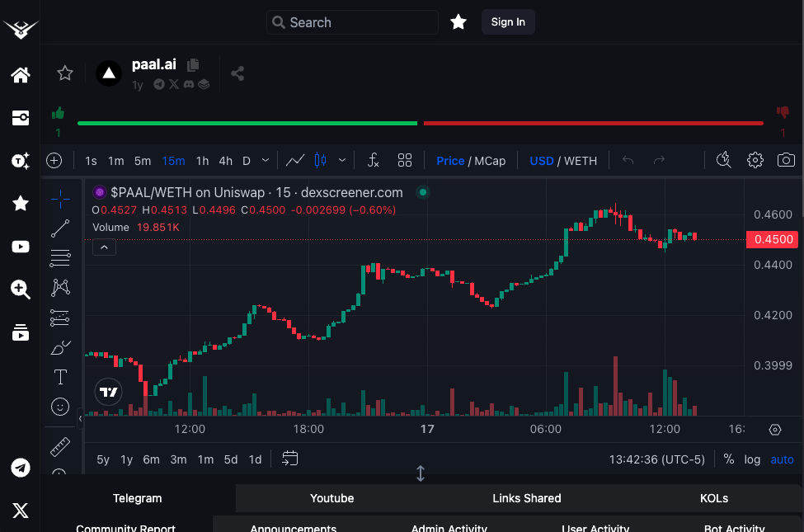Vote thumbs down for paal.ai
804x532 pixels.
[783, 112]
